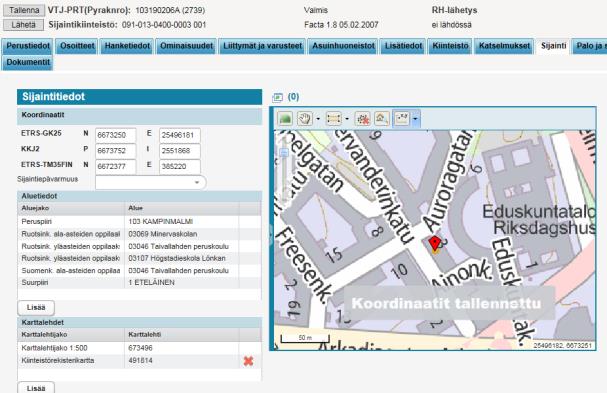
Task: Switch to the Hanketiedot tab
Action: (127, 46)
